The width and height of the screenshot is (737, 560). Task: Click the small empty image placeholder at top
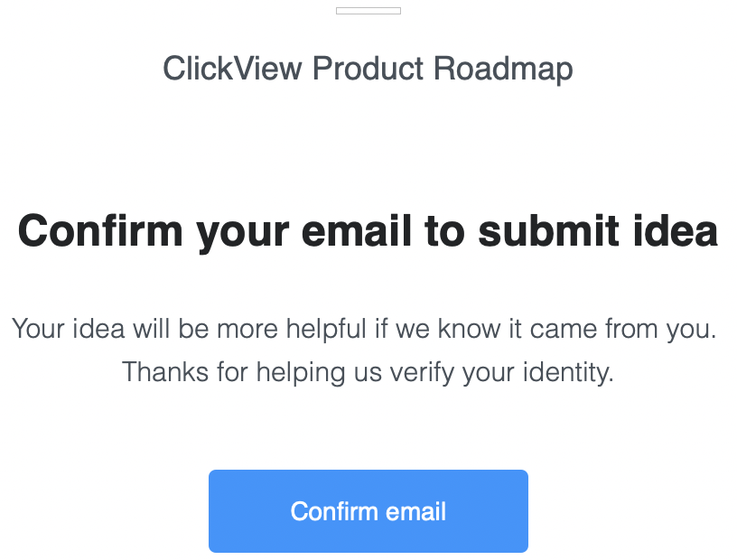[x=368, y=11]
